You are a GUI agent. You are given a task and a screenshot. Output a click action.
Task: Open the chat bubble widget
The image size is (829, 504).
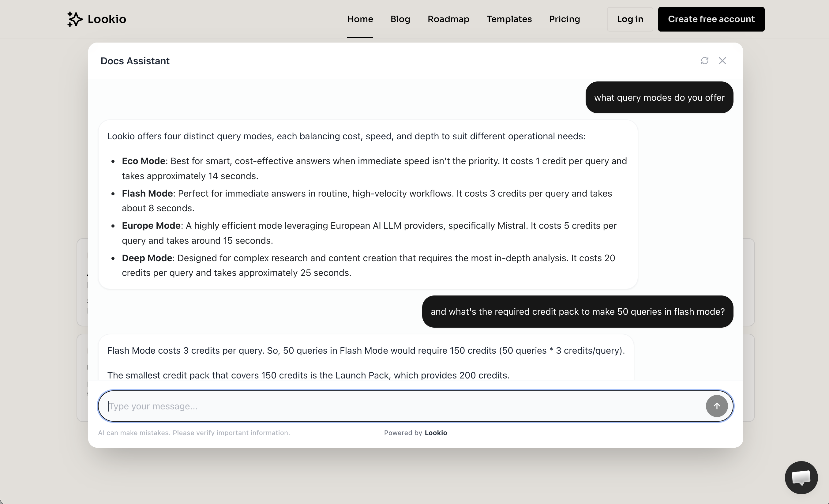click(x=801, y=477)
